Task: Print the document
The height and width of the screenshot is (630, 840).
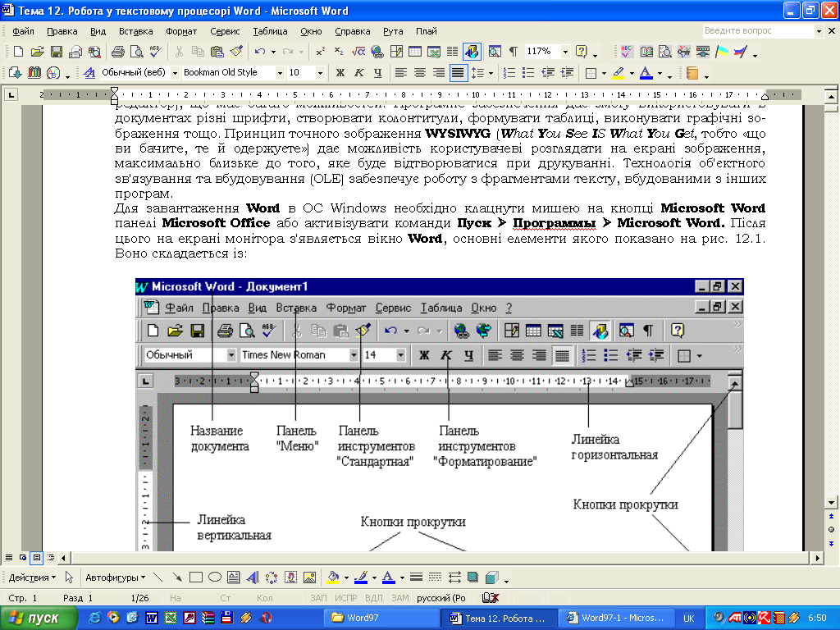Action: click(x=118, y=52)
